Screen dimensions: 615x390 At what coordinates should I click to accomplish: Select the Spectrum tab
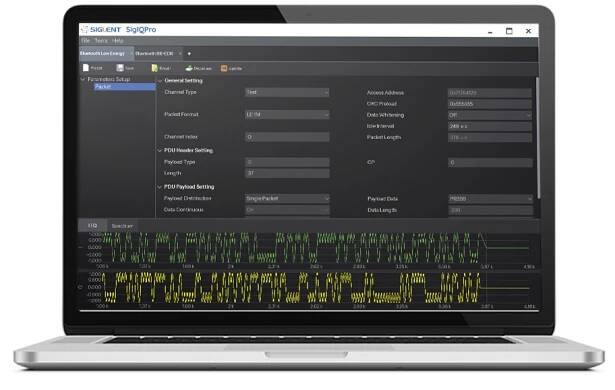(122, 226)
